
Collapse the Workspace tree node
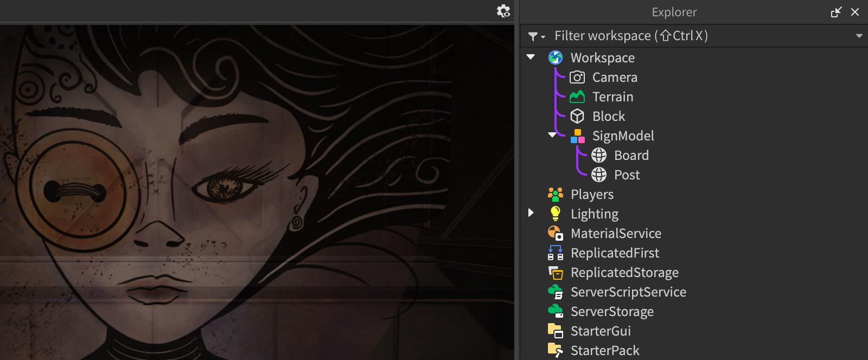[531, 57]
